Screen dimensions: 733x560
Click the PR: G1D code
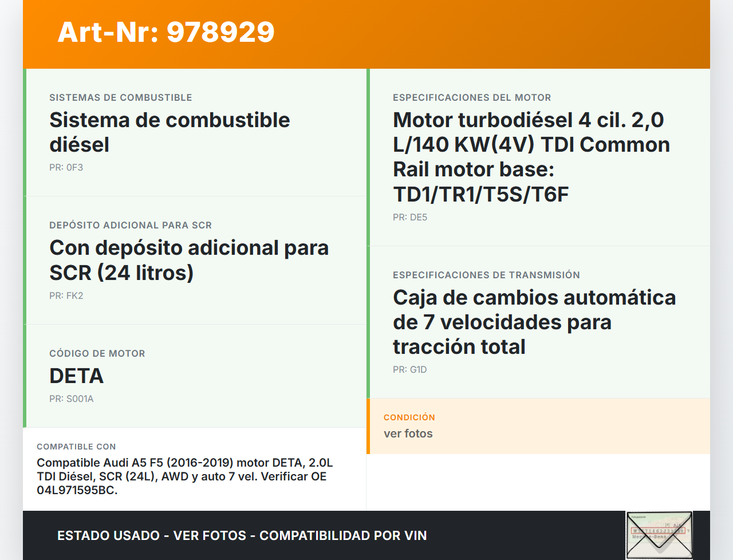[x=409, y=370]
